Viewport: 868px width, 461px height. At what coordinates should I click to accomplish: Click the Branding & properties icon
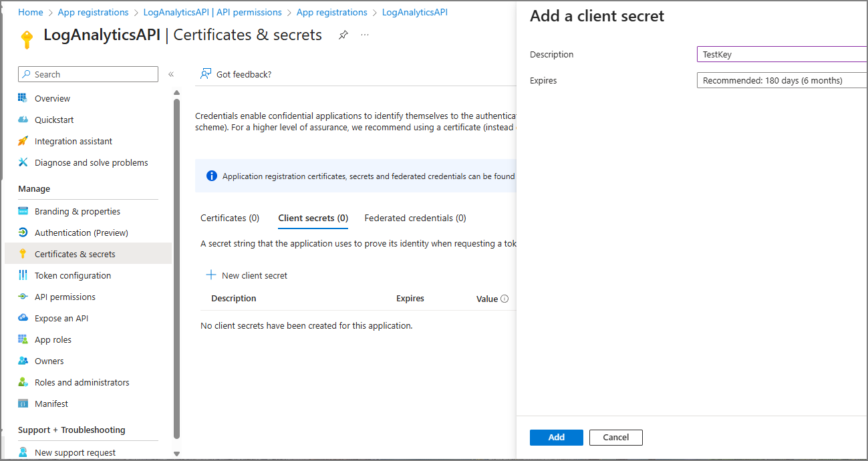click(x=23, y=211)
